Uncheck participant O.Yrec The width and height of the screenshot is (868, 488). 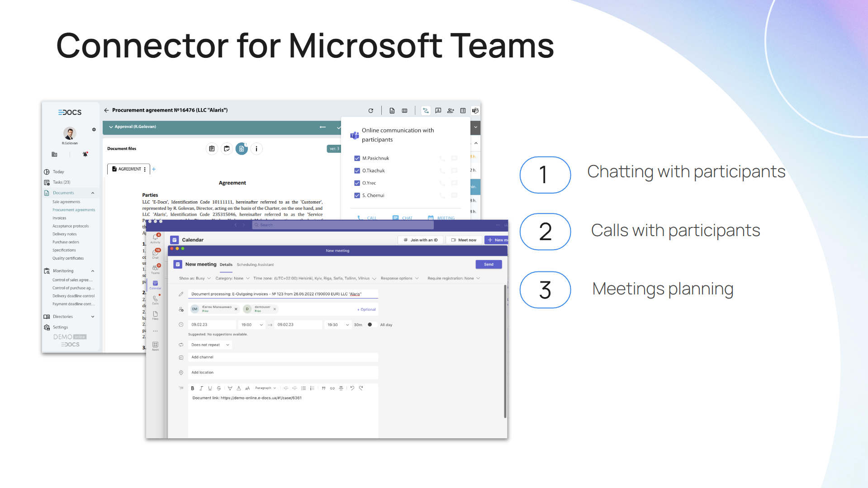(357, 183)
